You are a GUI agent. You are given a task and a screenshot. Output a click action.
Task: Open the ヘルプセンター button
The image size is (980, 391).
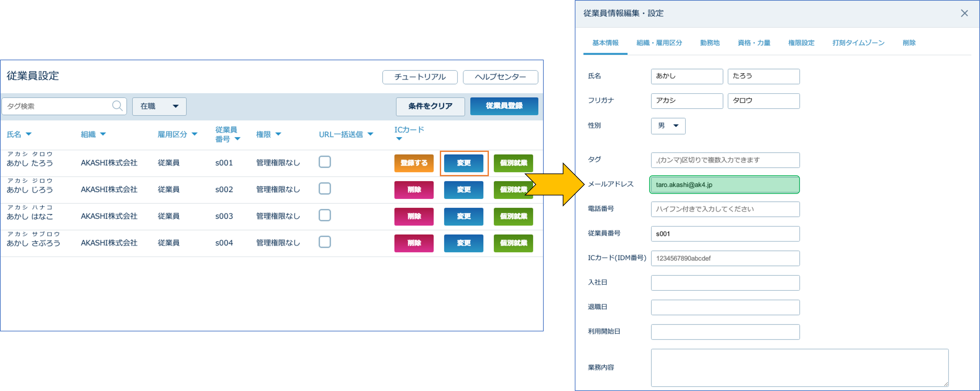click(500, 77)
